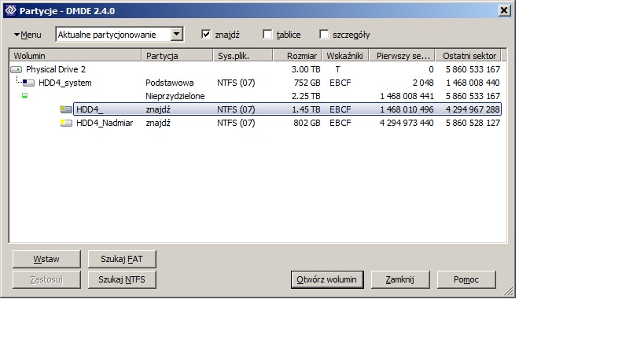Click the first sector value 1 468 010 496

407,109
